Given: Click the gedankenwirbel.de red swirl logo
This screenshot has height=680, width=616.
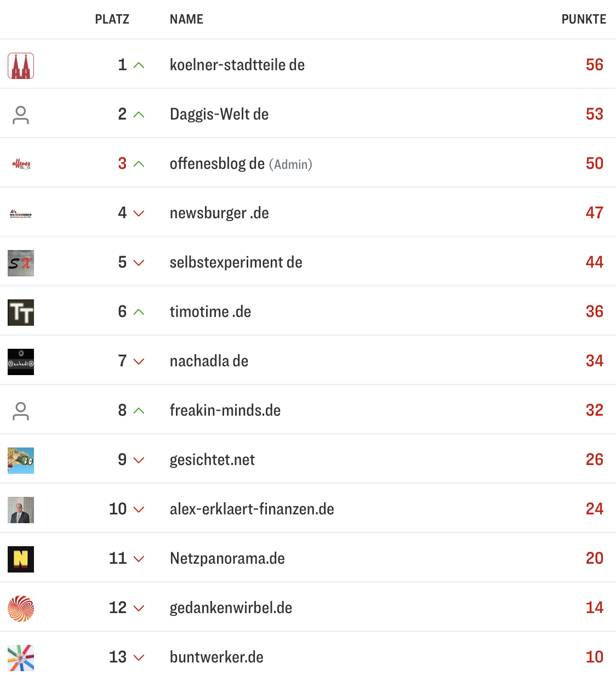Looking at the screenshot, I should (x=20, y=608).
